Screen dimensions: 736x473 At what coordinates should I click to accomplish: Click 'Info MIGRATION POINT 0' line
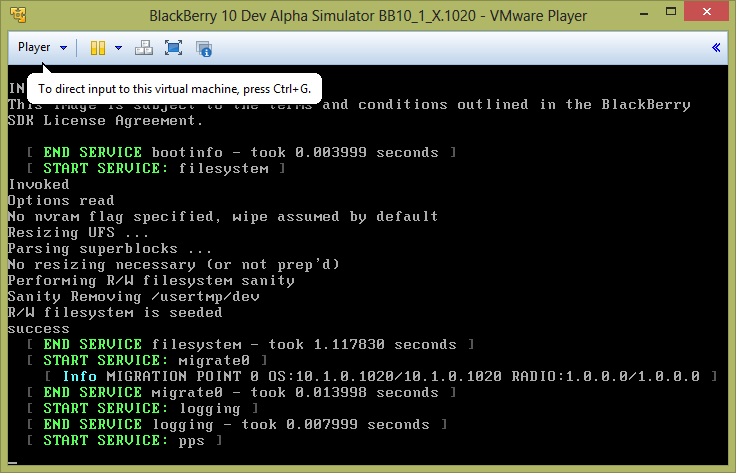click(x=381, y=377)
